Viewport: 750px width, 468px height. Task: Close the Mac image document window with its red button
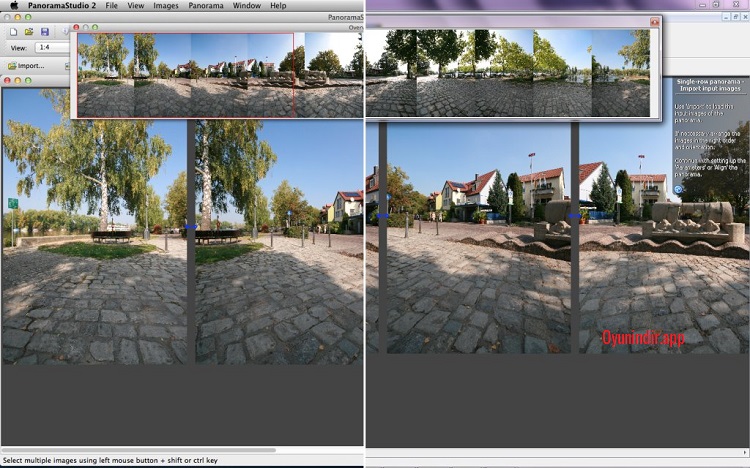[x=7, y=80]
